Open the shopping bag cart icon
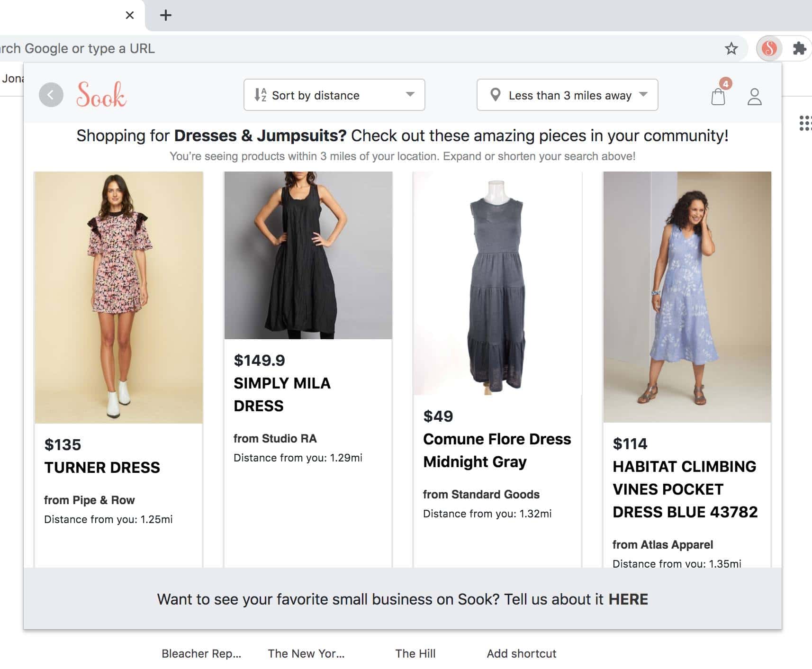 click(x=718, y=96)
